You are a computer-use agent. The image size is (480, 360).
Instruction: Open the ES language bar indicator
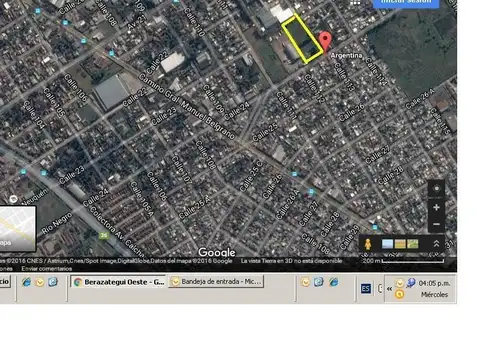[x=366, y=289]
